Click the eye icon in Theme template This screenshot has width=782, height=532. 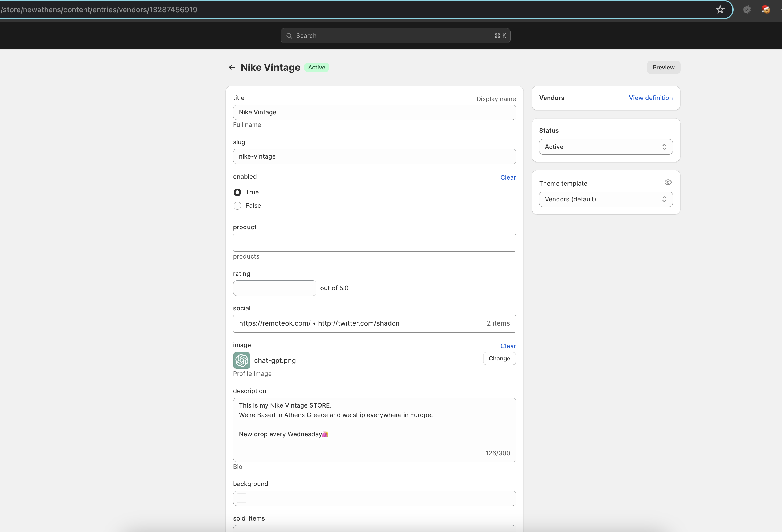668,182
